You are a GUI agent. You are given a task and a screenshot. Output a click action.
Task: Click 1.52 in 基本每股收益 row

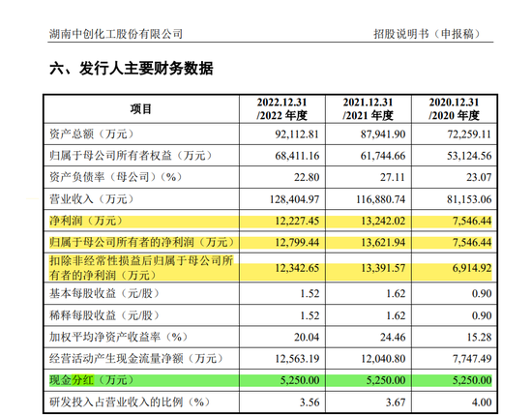click(x=310, y=294)
